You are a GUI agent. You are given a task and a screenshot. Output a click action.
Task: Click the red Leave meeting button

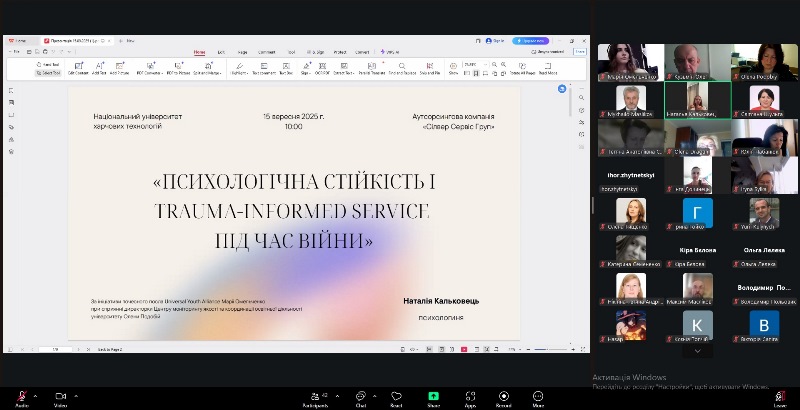779,397
